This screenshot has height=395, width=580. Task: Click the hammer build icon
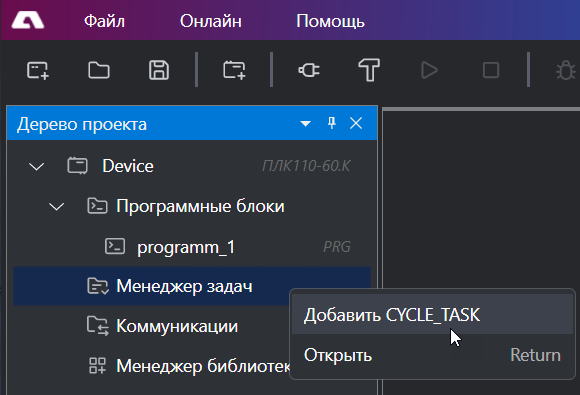[x=369, y=70]
